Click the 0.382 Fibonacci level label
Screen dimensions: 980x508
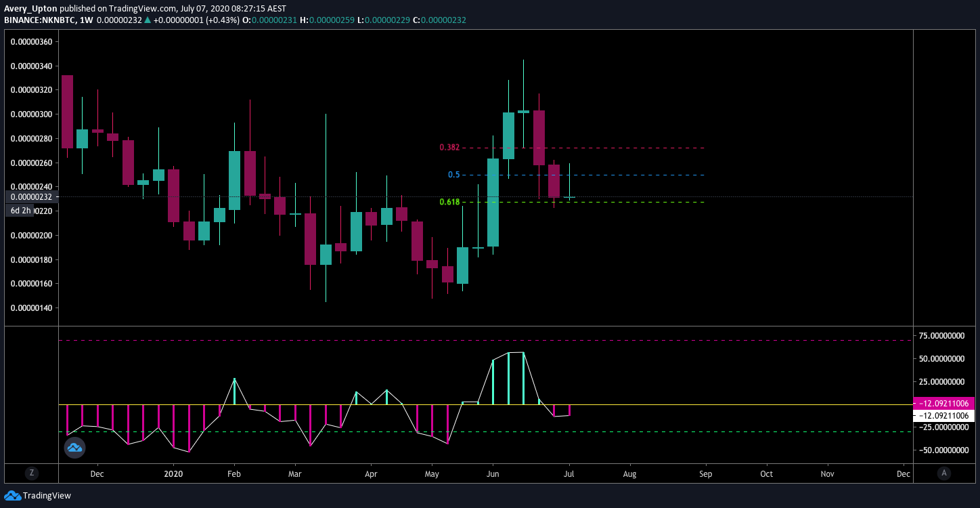pos(449,148)
